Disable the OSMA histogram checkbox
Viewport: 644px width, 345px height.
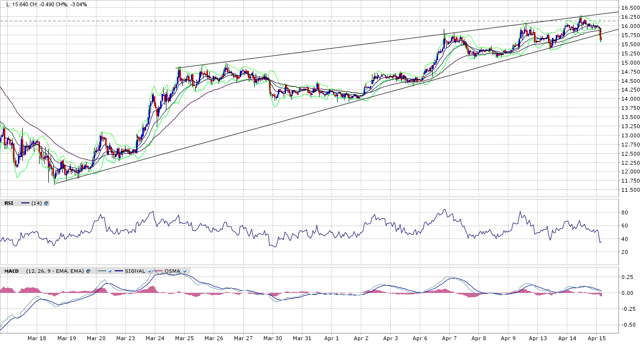click(184, 271)
